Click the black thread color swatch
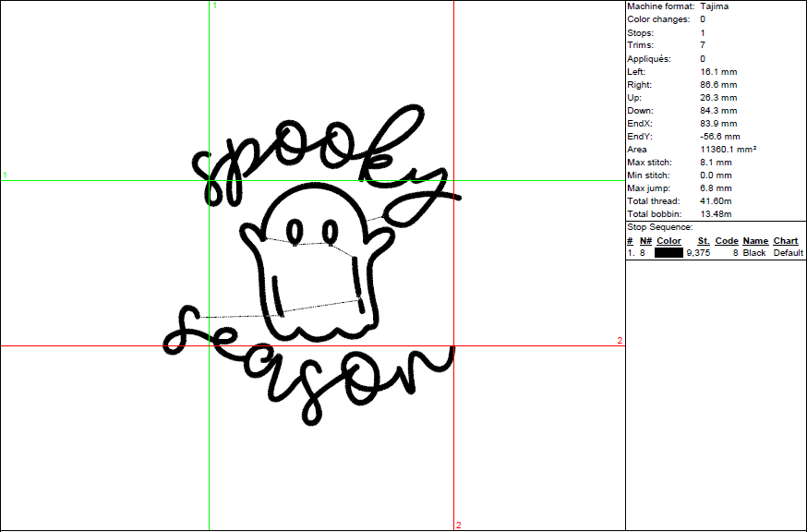The height and width of the screenshot is (532, 807). point(668,253)
